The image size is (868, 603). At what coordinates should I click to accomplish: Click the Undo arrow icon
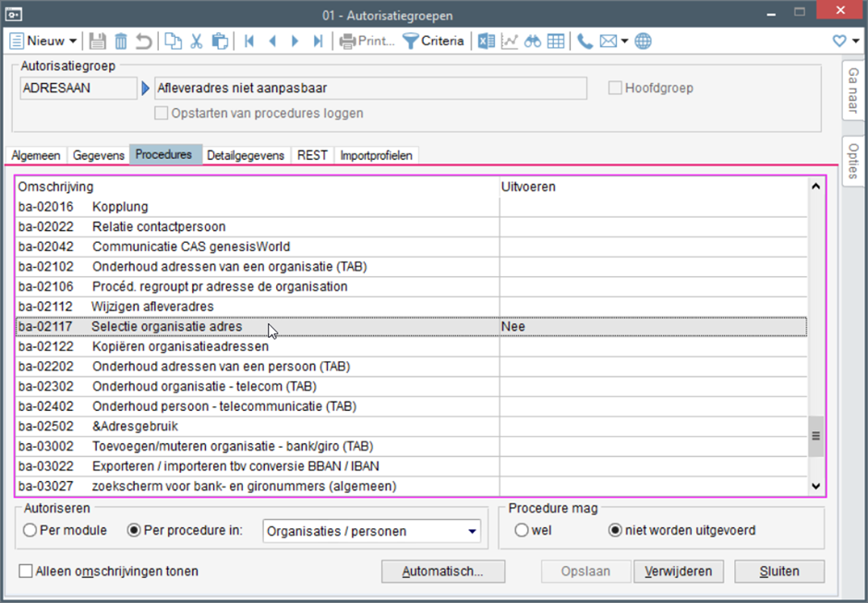point(144,41)
